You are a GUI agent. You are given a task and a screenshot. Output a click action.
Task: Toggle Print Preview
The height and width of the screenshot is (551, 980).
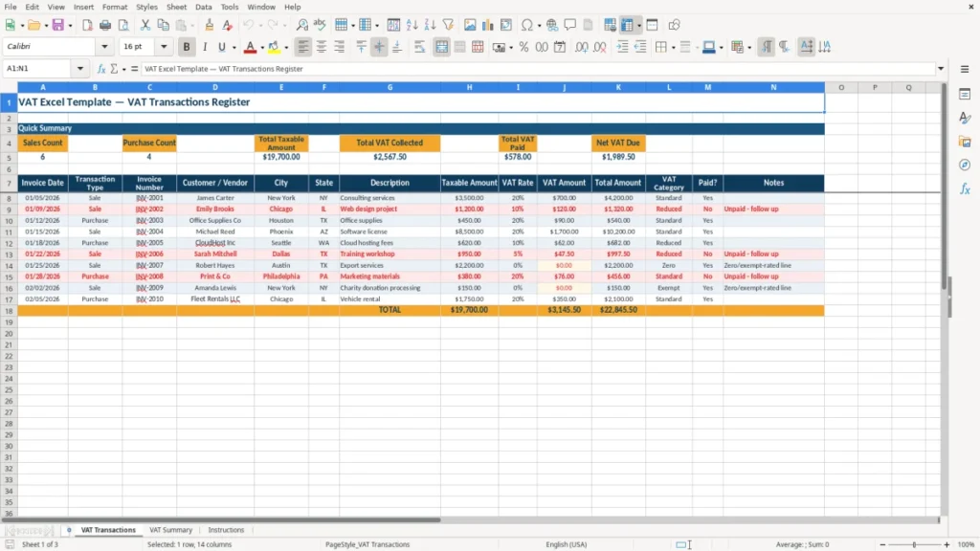pos(123,25)
